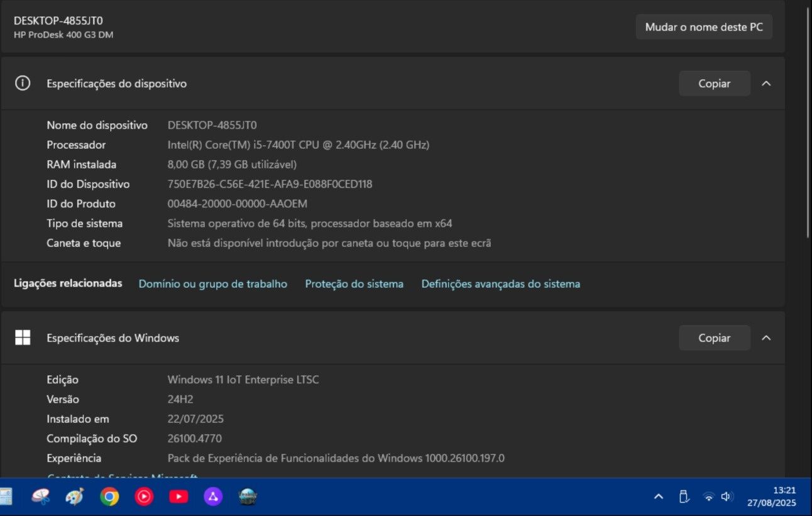
Task: Open the Proteção do sistema link
Action: [x=354, y=284]
